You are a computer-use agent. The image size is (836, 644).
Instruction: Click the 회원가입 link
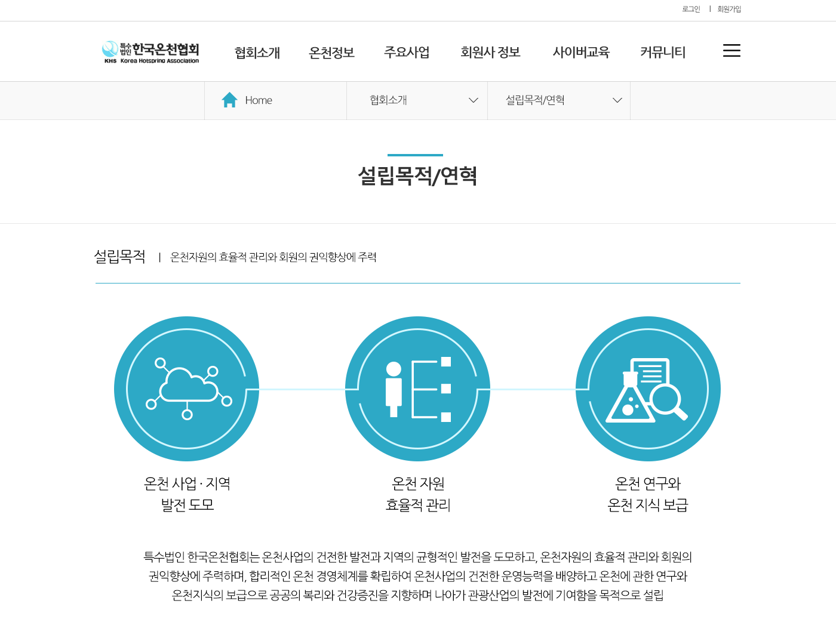coord(729,9)
